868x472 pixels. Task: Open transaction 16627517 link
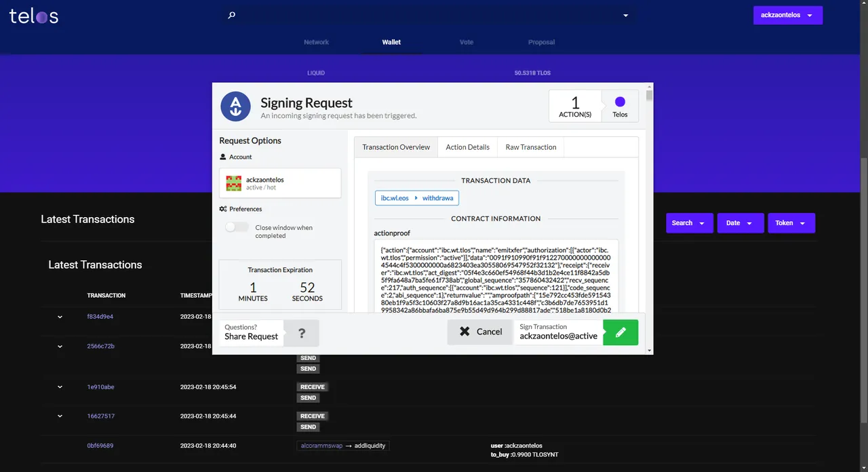100,416
